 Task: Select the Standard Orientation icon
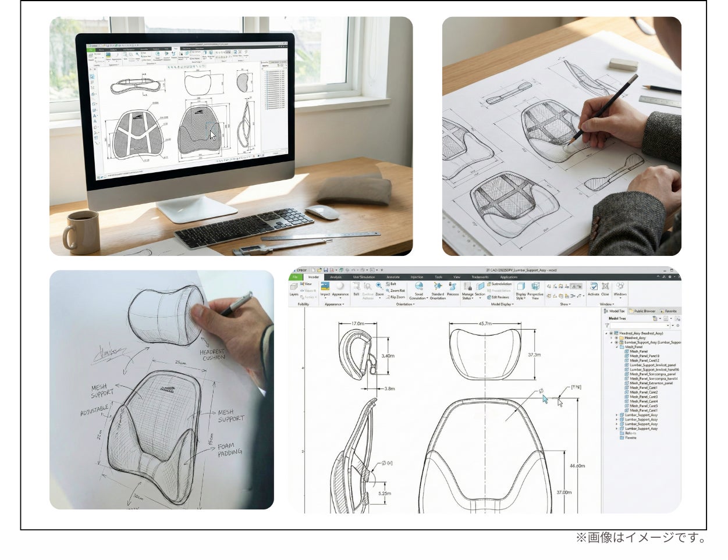(438, 287)
